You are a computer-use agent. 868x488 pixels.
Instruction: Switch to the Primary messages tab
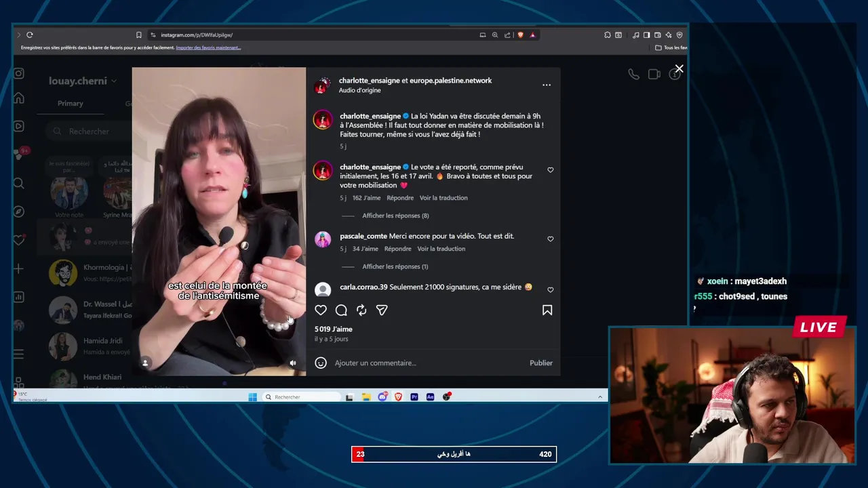point(71,104)
